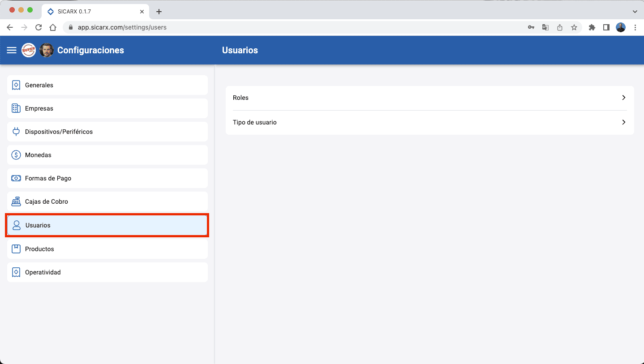Click the Cajas de Cobro register icon
644x364 pixels.
point(16,201)
